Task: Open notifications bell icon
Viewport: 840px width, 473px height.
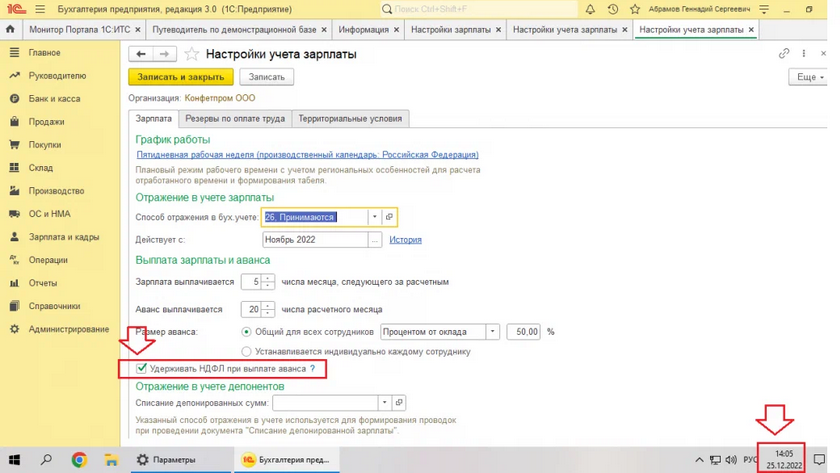Action: tap(590, 9)
